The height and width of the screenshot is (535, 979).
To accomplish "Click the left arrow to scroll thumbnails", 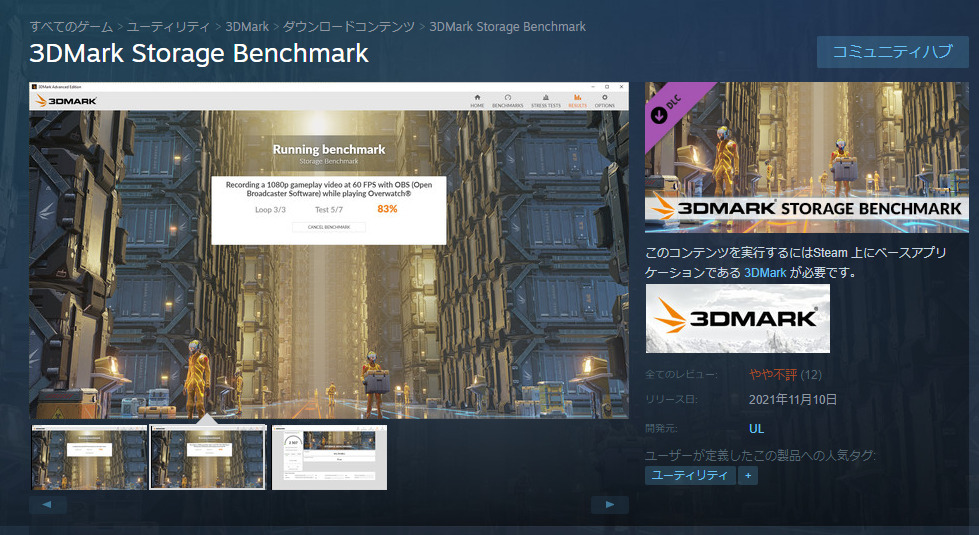I will (x=47, y=504).
